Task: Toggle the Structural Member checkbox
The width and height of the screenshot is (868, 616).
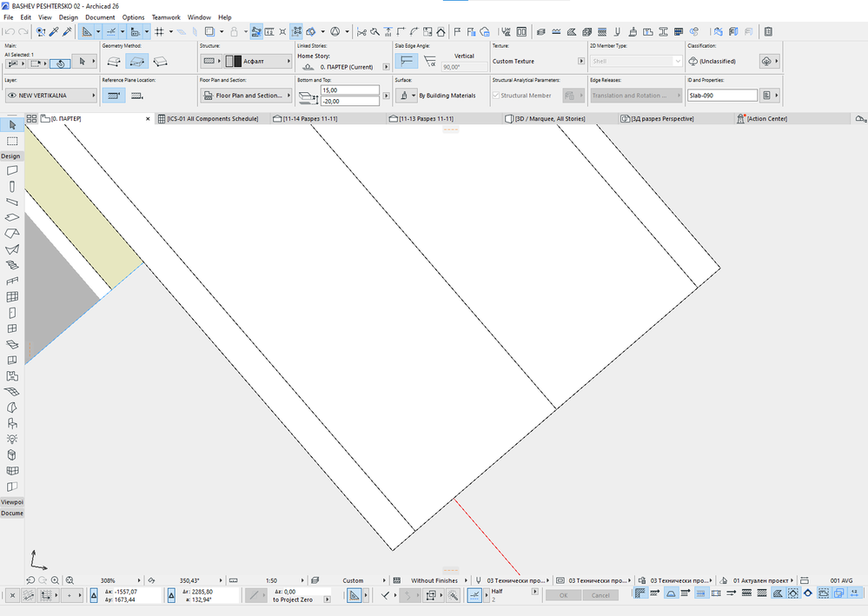Action: pyautogui.click(x=496, y=96)
